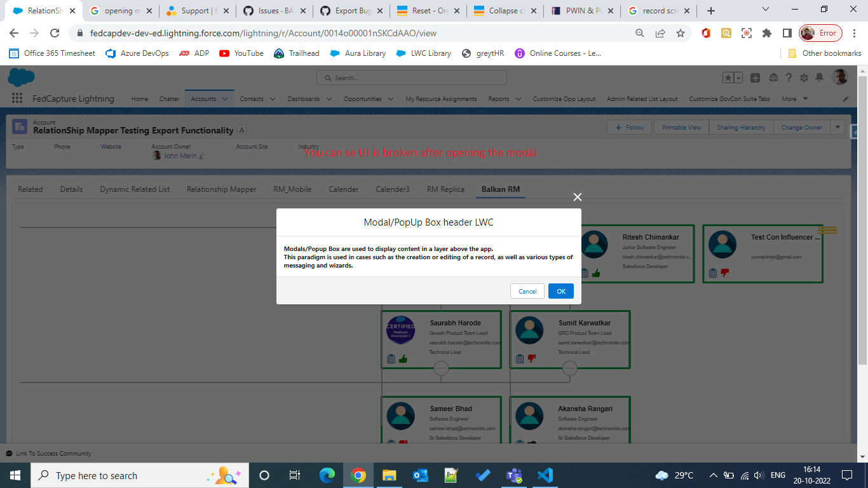Click the pencil edit icon on the navigation bar
This screenshot has height=488, width=868.
[x=845, y=98]
